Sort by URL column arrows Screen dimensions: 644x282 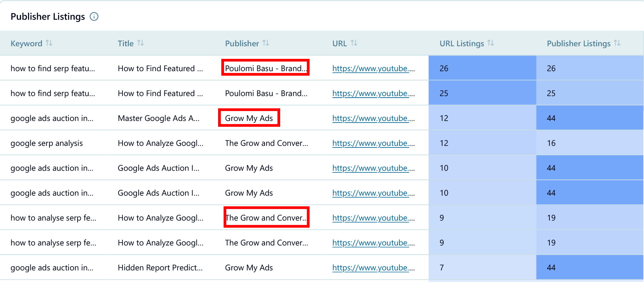click(x=354, y=43)
